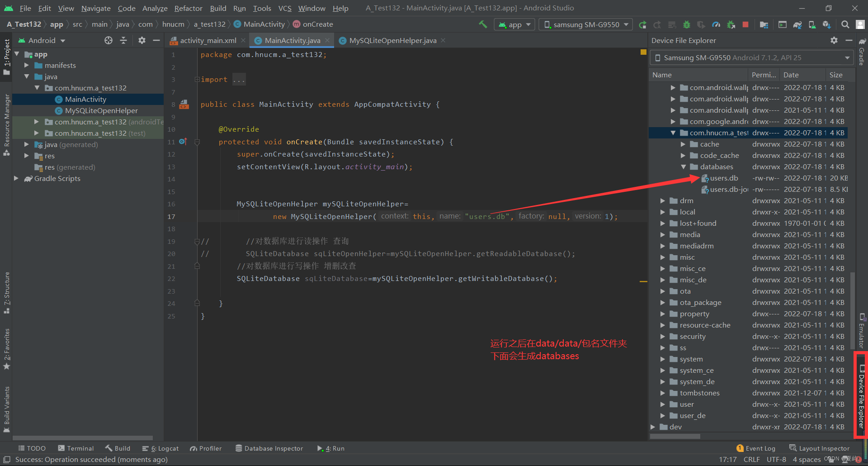The height and width of the screenshot is (466, 868).
Task: Toggle the Emulator tool window on right edge
Action: [862, 330]
